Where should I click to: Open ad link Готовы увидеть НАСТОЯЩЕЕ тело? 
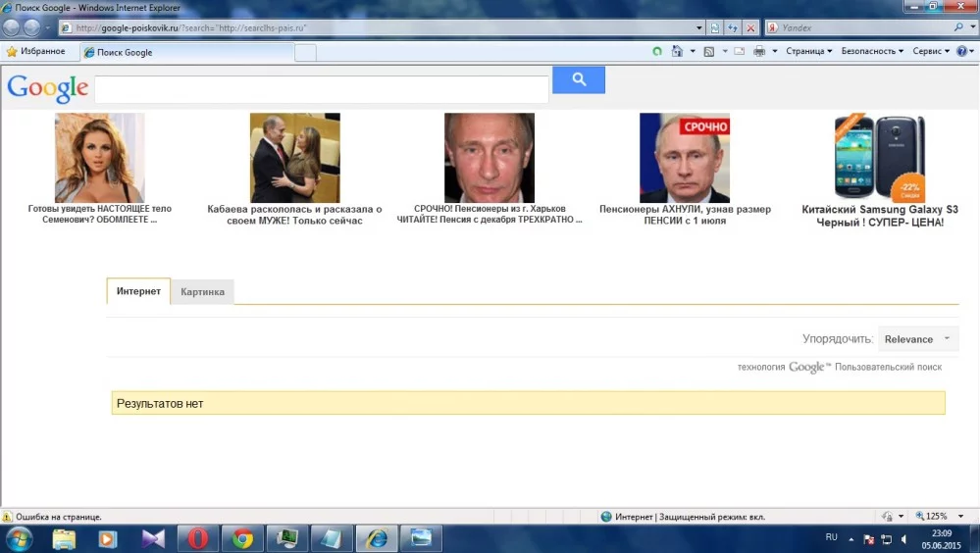pyautogui.click(x=99, y=214)
